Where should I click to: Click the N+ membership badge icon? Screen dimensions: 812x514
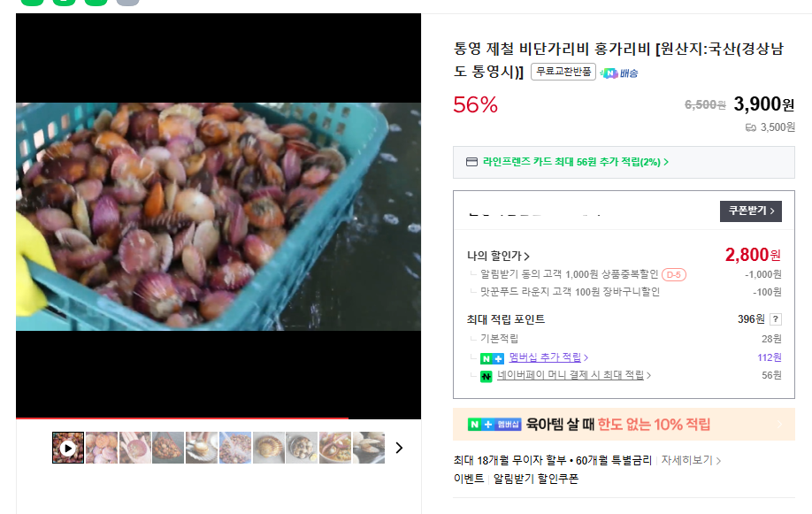[x=492, y=358]
